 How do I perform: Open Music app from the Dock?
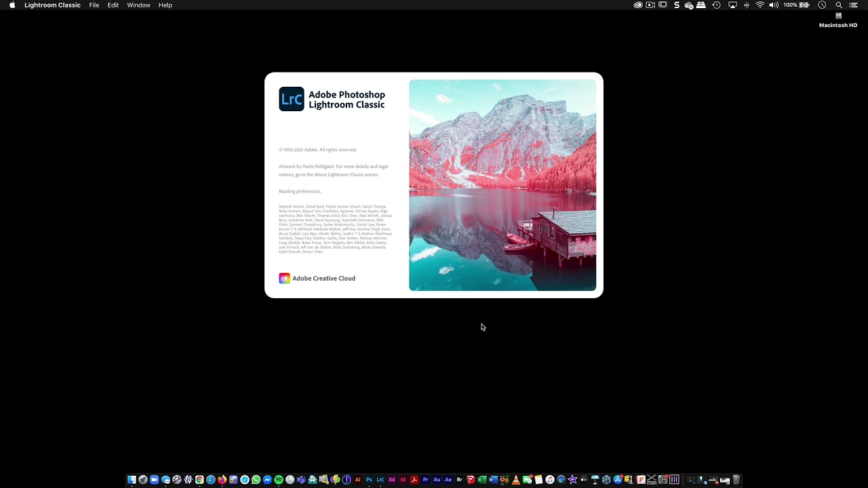click(550, 480)
